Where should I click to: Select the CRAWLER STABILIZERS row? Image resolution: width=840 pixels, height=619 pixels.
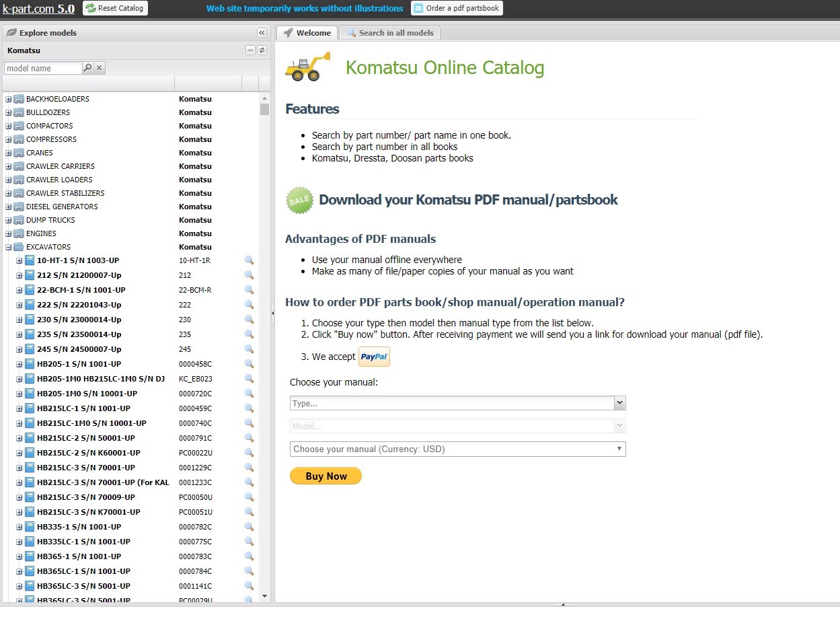coord(130,193)
